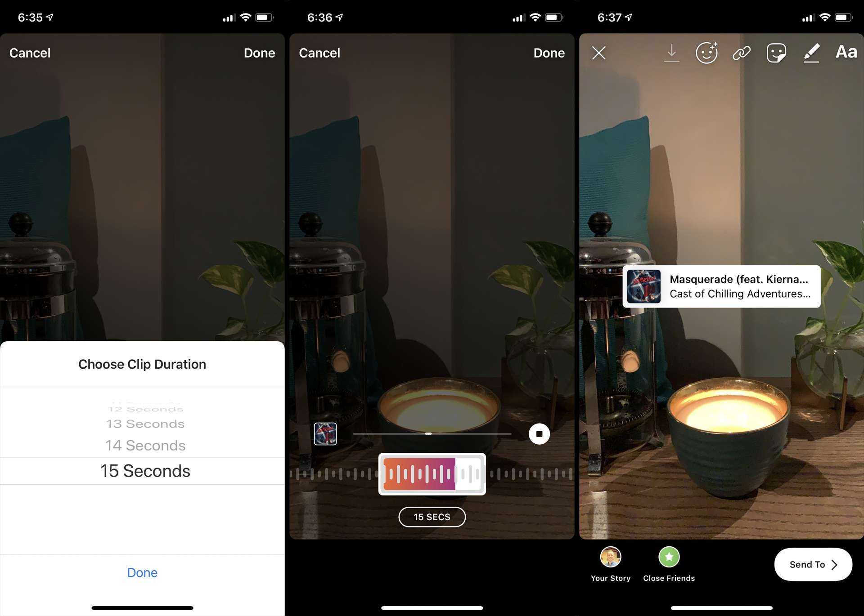Tap the face filter icon in Stories toolbar
This screenshot has height=616, width=864.
coord(706,53)
